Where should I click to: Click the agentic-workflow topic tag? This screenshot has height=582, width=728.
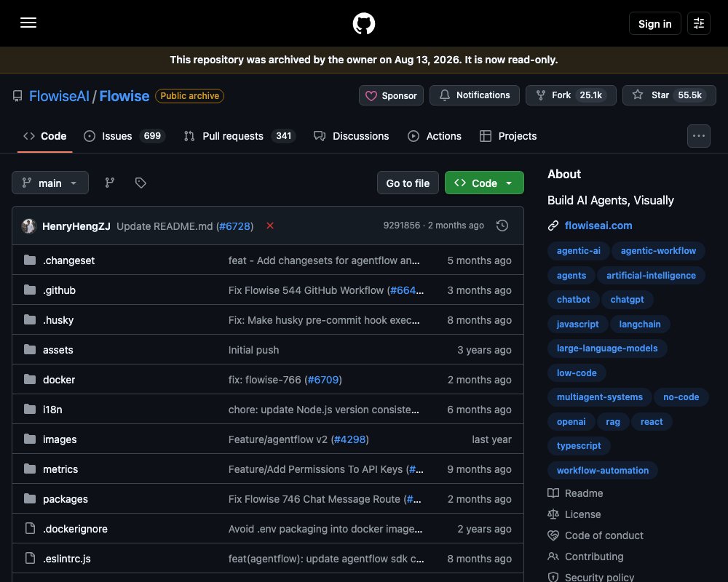pos(658,250)
